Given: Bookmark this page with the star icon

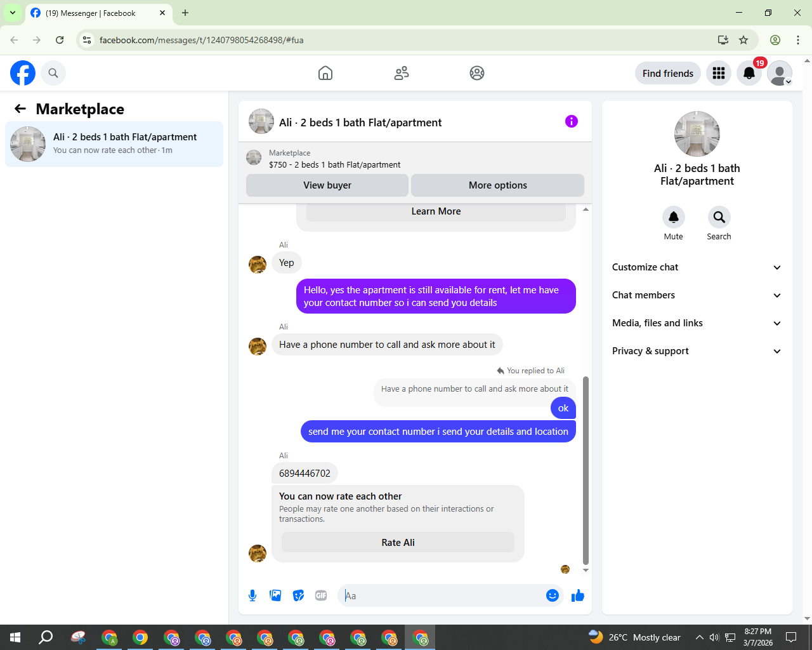Looking at the screenshot, I should [x=743, y=40].
